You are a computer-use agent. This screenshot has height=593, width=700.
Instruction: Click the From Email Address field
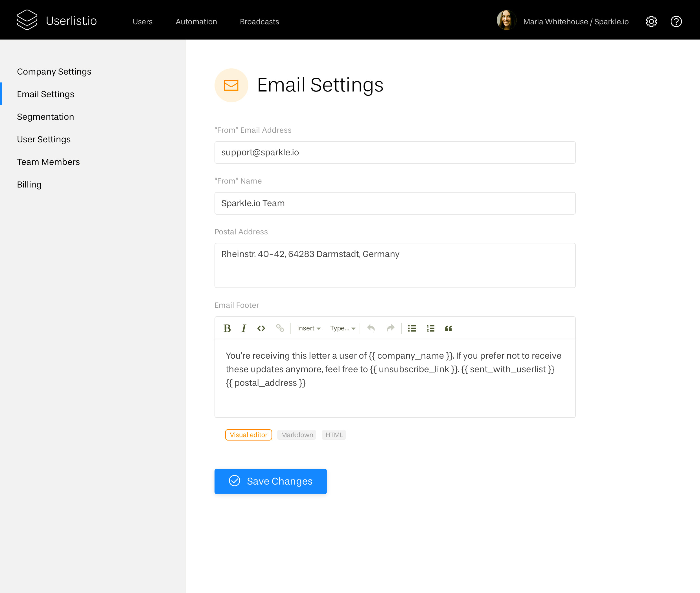(395, 152)
